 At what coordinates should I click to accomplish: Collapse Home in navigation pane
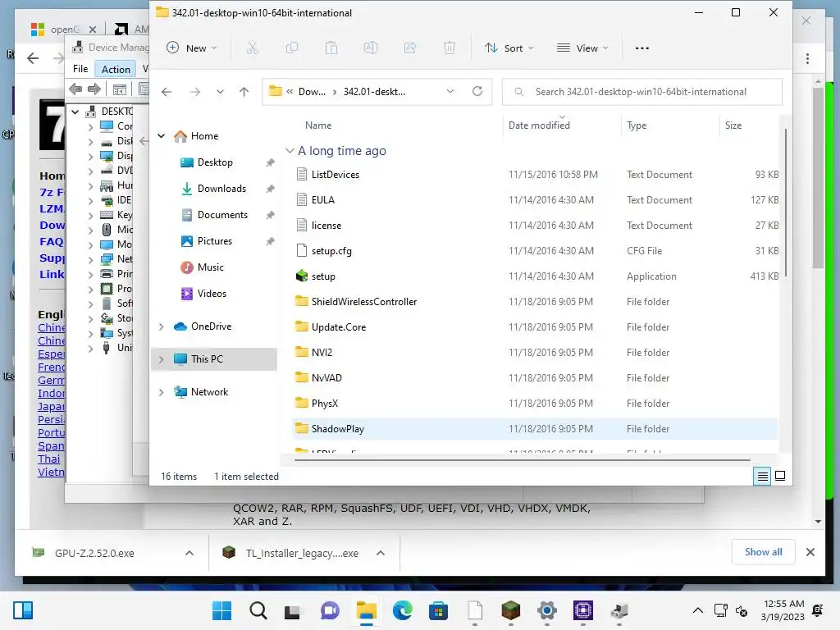tap(162, 136)
